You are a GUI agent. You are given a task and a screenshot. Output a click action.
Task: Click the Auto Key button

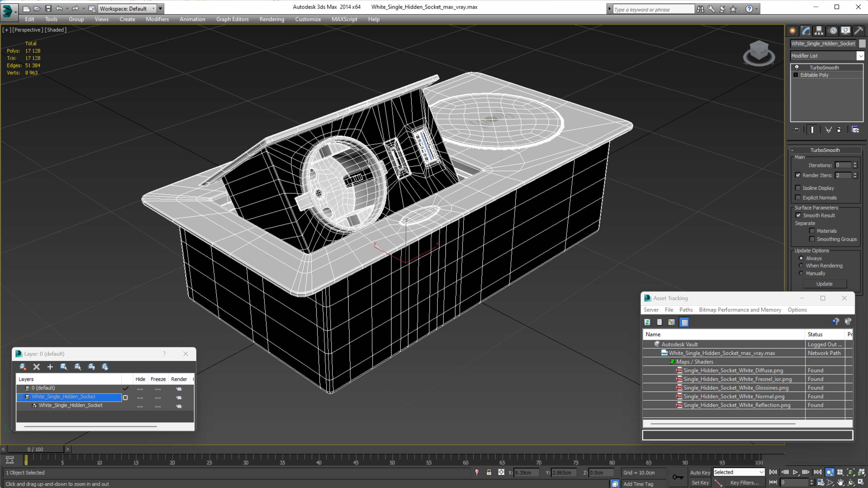pyautogui.click(x=700, y=472)
